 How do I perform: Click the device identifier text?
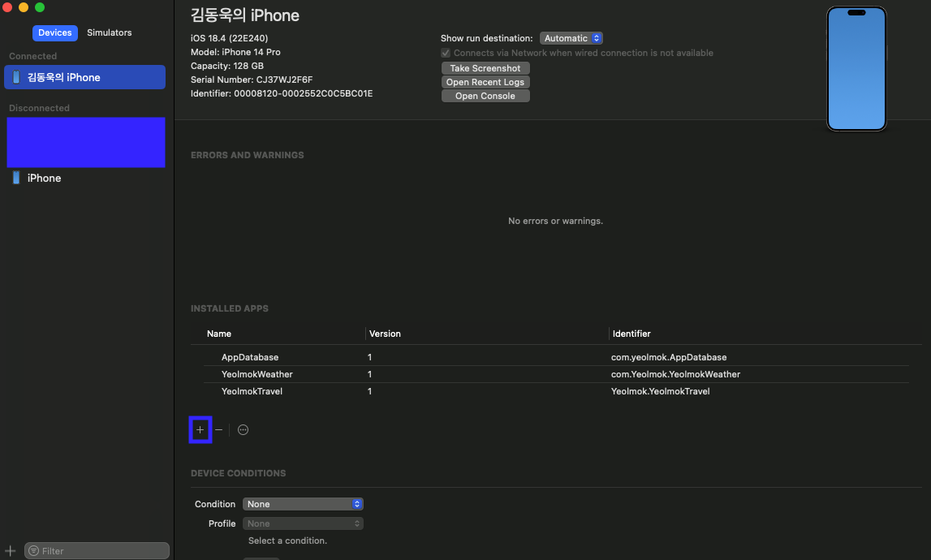[x=304, y=93]
